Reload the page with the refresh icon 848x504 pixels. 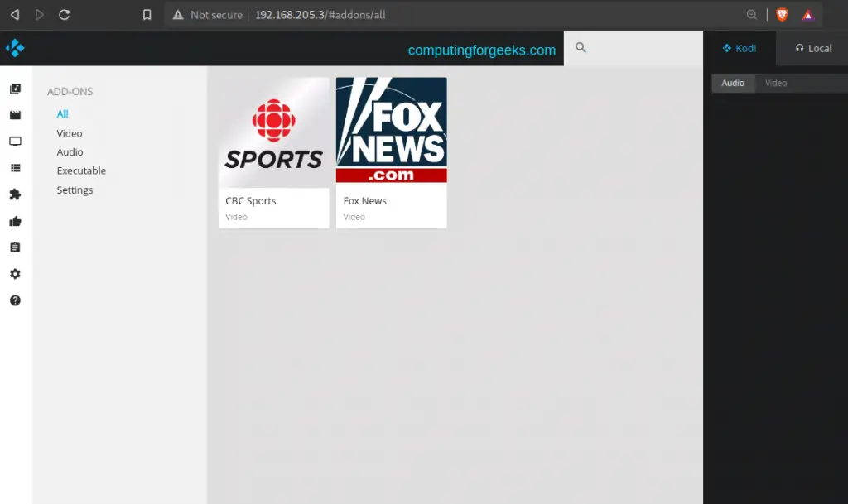(65, 15)
